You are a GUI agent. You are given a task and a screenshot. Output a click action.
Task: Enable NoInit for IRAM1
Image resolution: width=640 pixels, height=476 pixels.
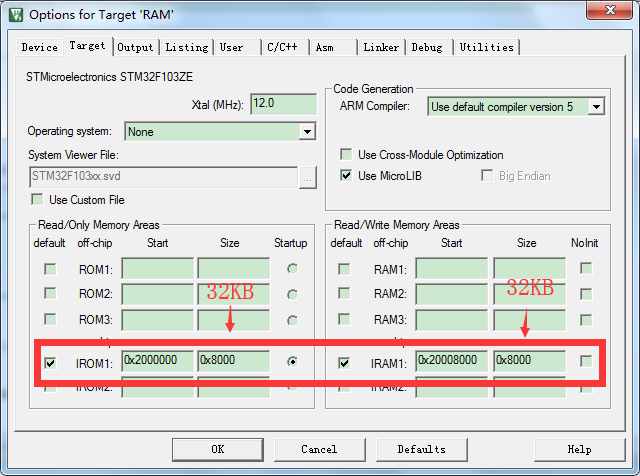586,361
